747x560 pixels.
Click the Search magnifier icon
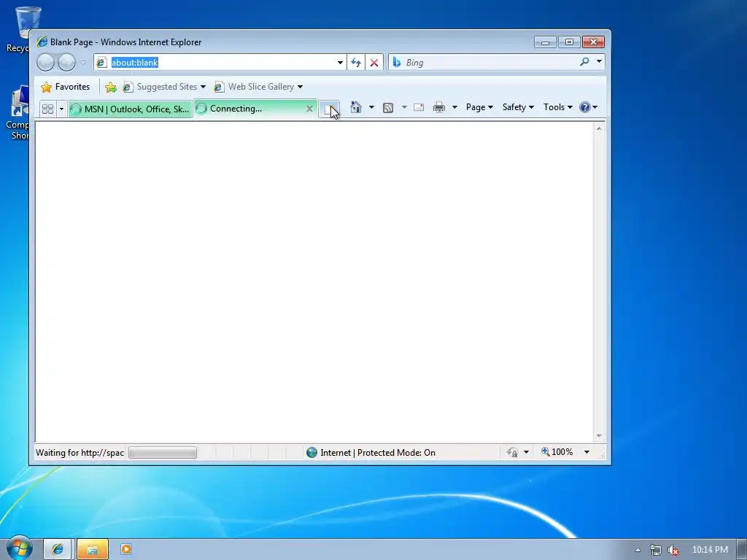click(x=584, y=62)
